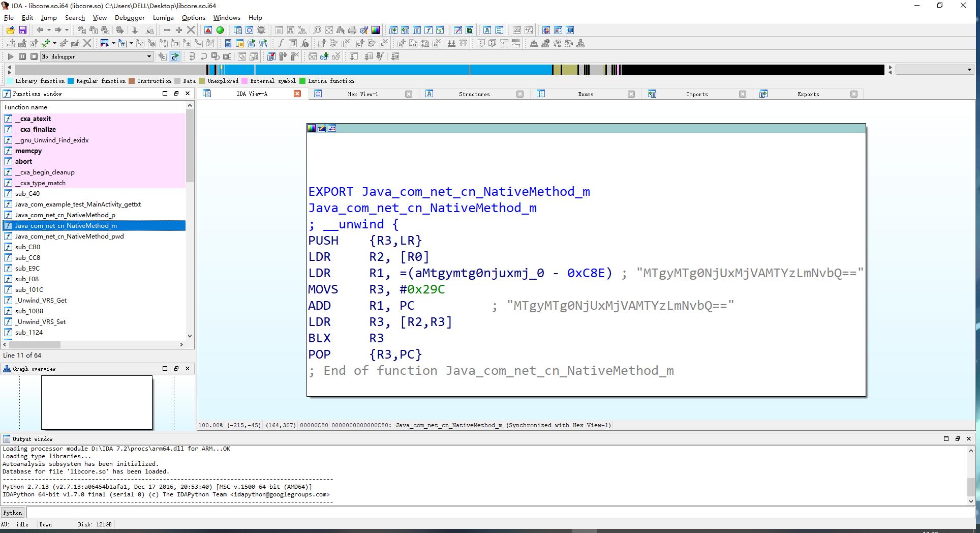Click the bug debugger icon in toolbar
980x533 pixels.
pos(261,30)
